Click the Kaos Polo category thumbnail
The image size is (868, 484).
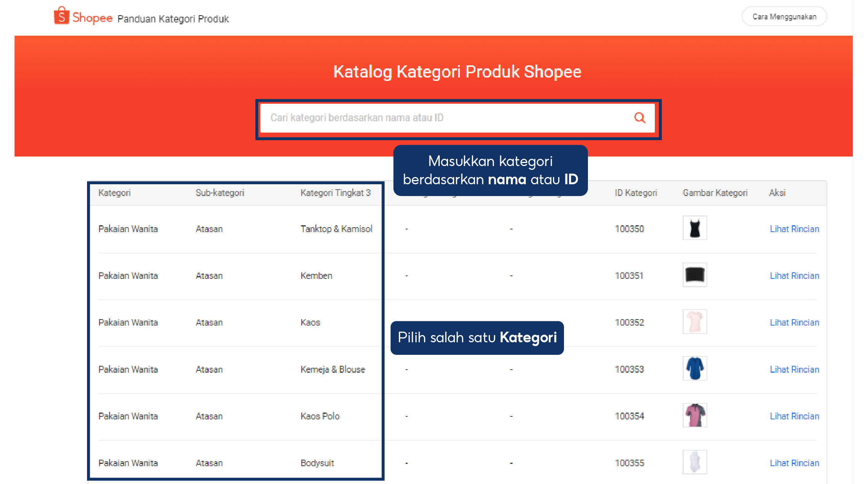point(694,416)
